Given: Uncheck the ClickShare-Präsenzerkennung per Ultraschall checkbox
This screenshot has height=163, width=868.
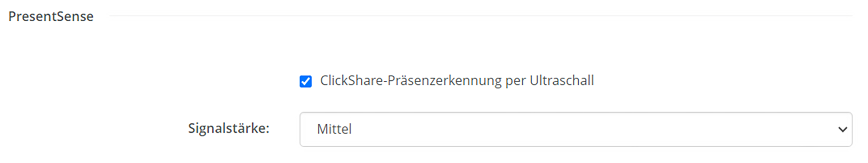Looking at the screenshot, I should 306,81.
